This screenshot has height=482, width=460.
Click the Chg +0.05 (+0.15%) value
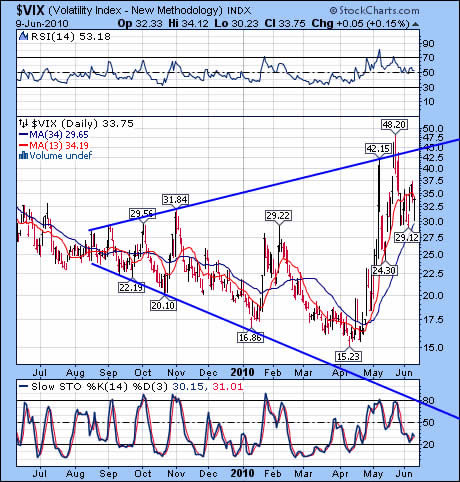[360, 24]
